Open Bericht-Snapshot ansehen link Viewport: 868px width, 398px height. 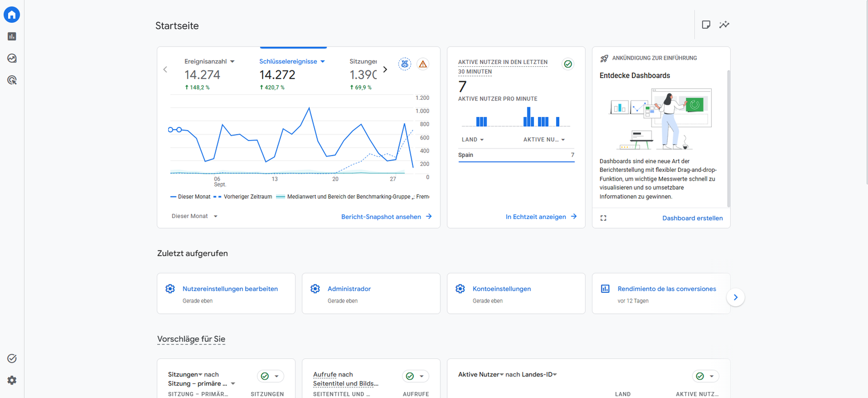point(386,216)
